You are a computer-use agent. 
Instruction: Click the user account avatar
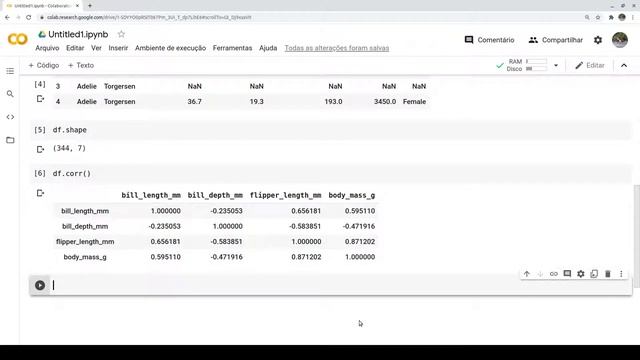620,40
